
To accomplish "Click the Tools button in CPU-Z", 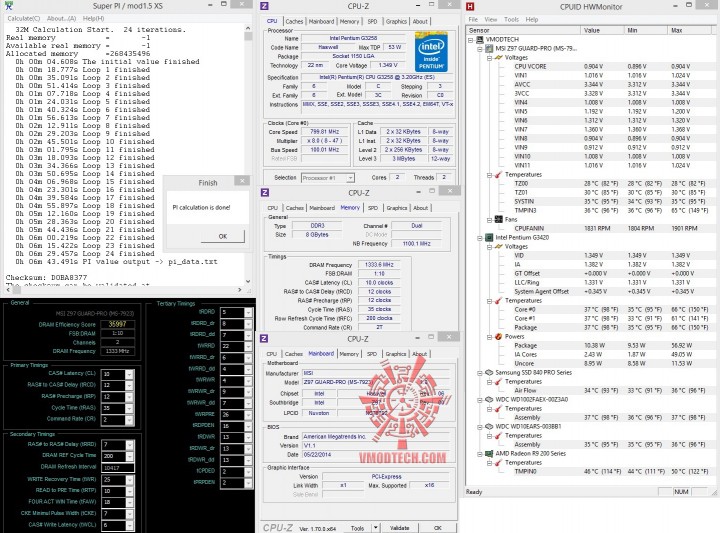I will [357, 528].
